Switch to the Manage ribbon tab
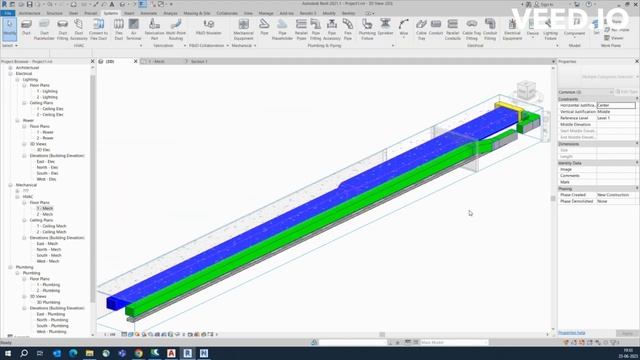This screenshot has height=360, width=640. pos(266,13)
